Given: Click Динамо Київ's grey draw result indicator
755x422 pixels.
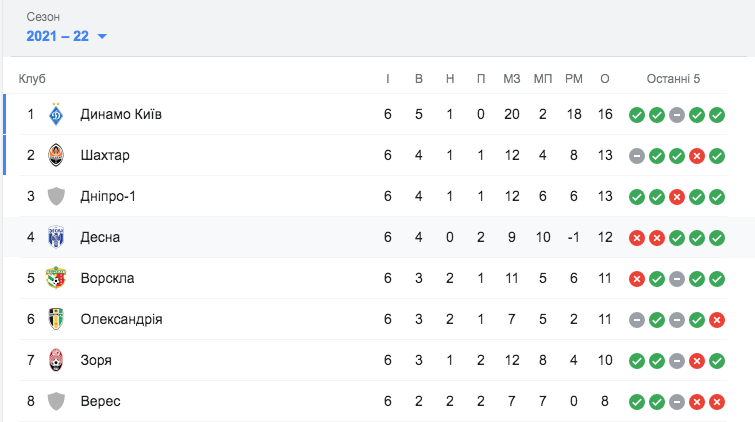Looking at the screenshot, I should point(677,115).
